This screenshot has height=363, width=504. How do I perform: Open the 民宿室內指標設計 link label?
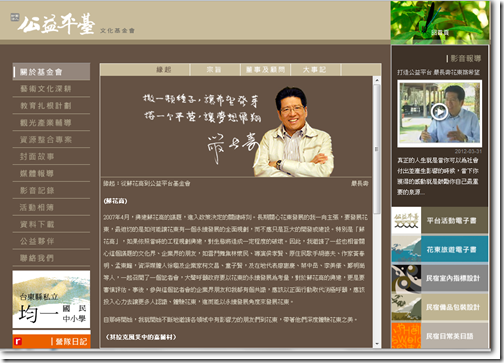(453, 278)
